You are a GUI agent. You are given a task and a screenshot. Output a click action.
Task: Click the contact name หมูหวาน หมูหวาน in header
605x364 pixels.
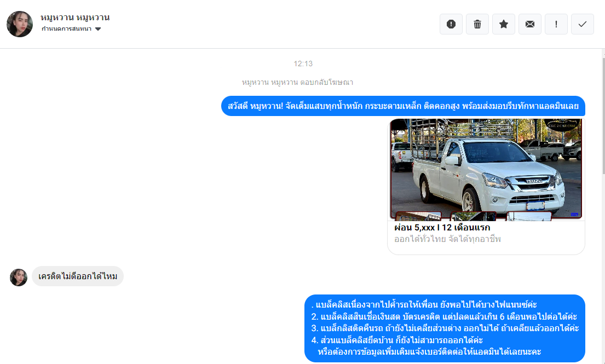point(75,18)
